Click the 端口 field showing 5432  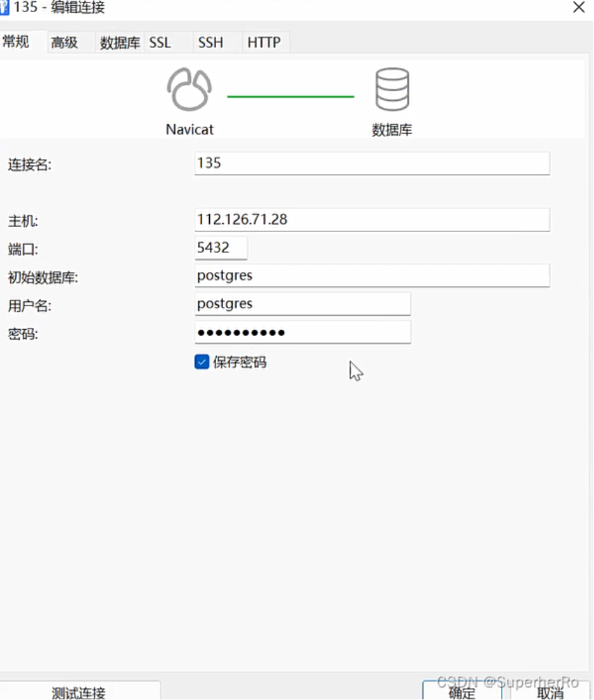coord(221,248)
